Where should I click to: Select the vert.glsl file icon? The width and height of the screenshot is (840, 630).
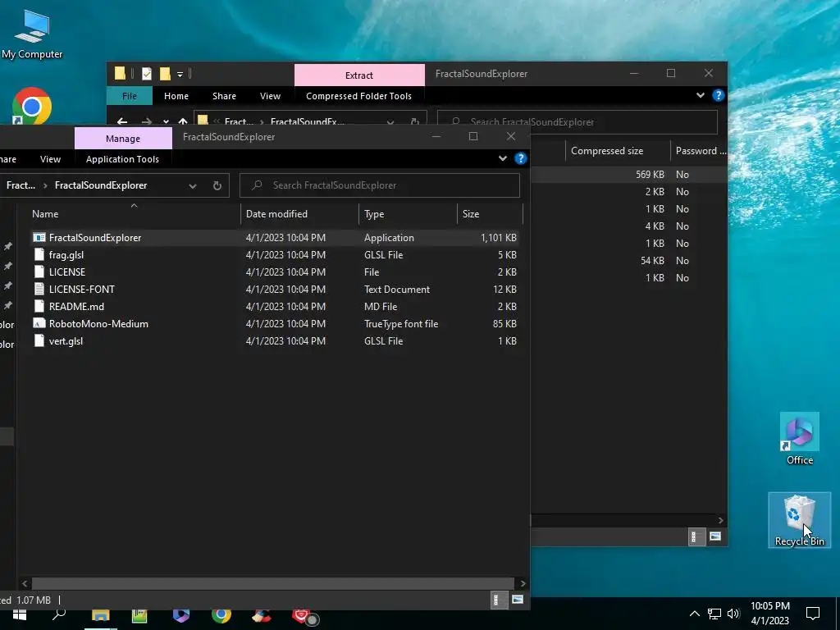(39, 340)
